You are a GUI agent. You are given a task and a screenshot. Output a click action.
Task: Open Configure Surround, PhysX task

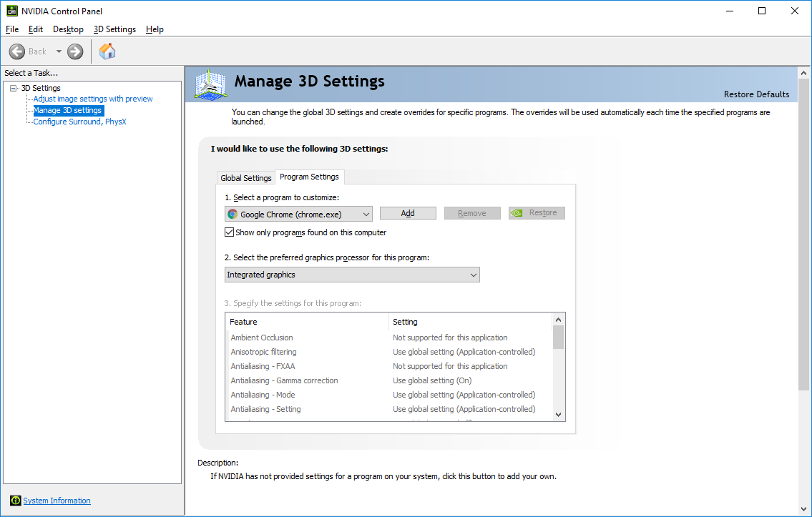79,122
